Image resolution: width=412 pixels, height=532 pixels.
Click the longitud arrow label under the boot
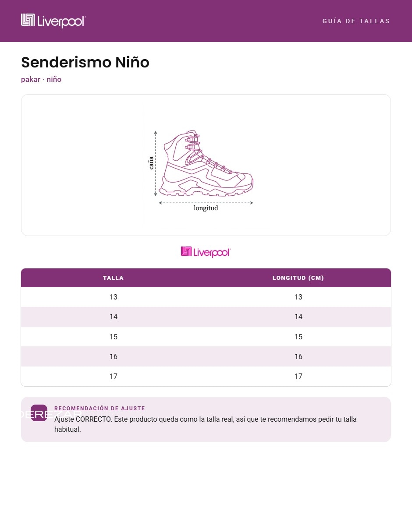206,208
